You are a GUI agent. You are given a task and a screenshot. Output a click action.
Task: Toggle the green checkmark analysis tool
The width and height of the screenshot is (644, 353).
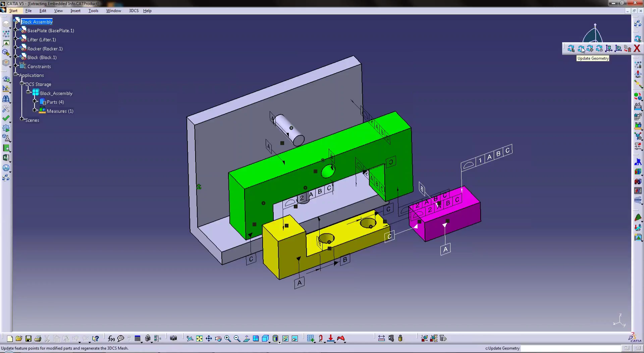point(6,118)
